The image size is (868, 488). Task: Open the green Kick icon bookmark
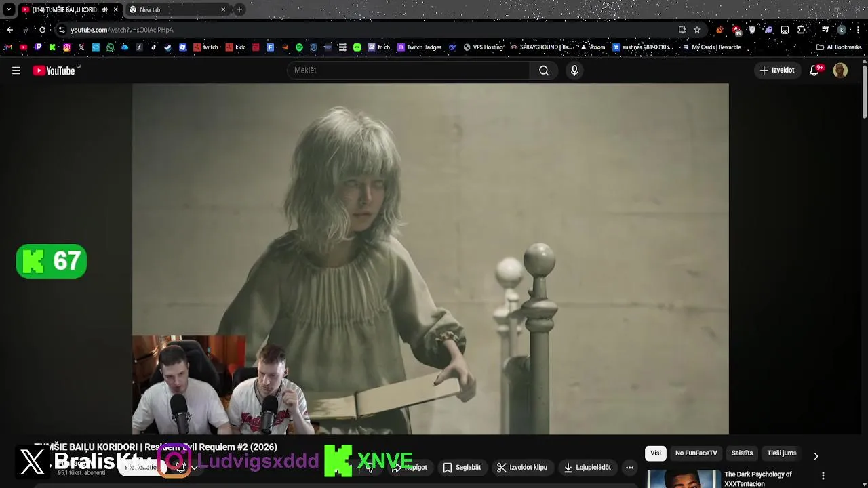(52, 47)
